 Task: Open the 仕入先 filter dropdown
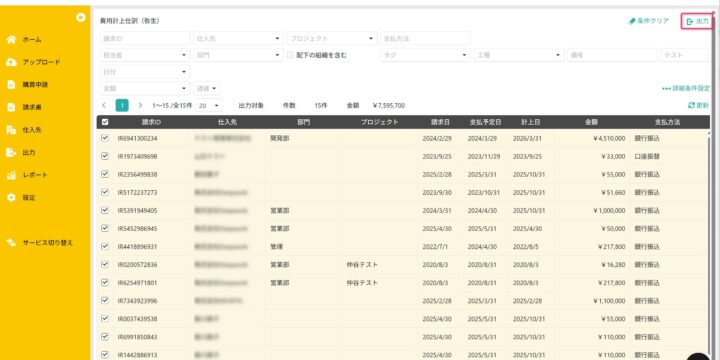click(x=238, y=39)
